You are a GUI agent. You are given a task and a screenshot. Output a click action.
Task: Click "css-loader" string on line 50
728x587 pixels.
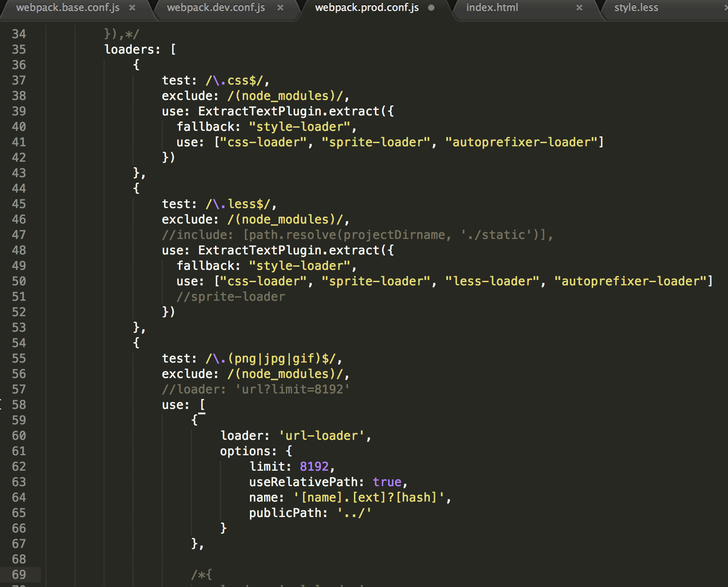pyautogui.click(x=263, y=281)
